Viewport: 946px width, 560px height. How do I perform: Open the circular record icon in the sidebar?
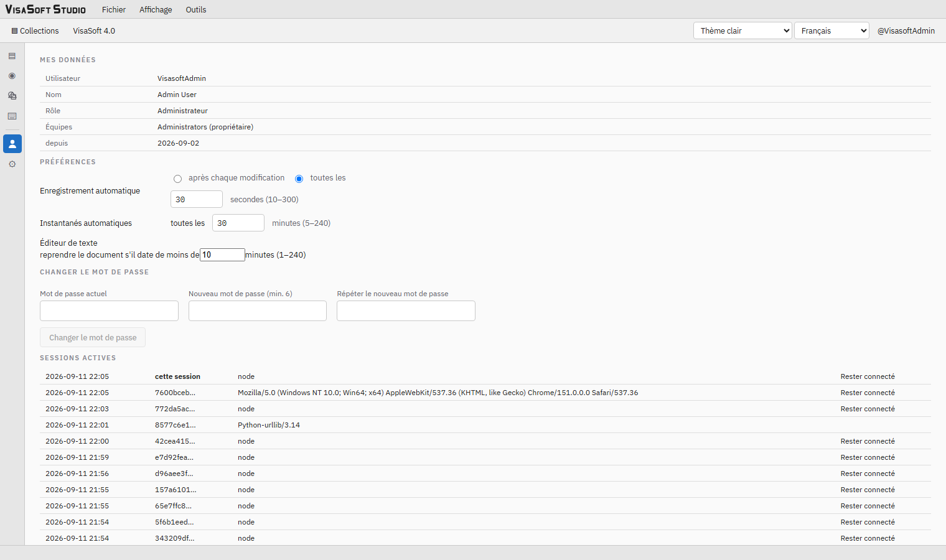pyautogui.click(x=12, y=76)
